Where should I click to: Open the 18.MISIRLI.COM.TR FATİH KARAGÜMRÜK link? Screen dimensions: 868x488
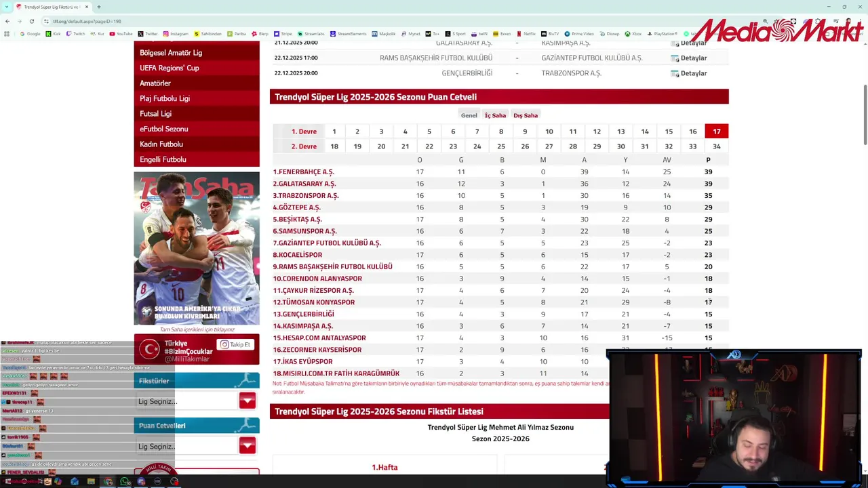point(336,373)
